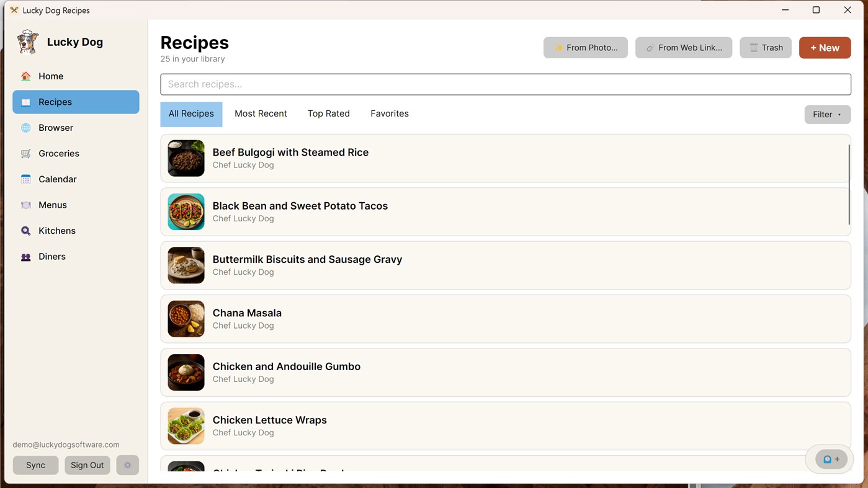Click the Browser globe icon
This screenshot has width=868, height=488.
pos(25,128)
